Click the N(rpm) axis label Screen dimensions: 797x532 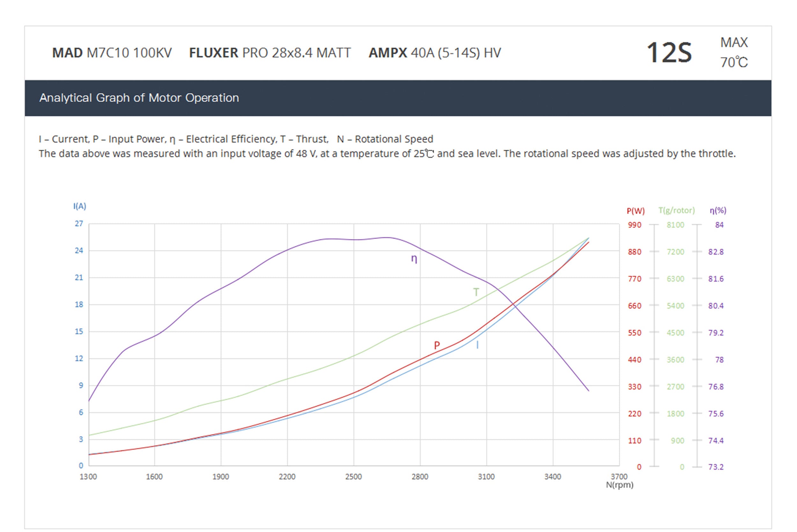tap(619, 485)
